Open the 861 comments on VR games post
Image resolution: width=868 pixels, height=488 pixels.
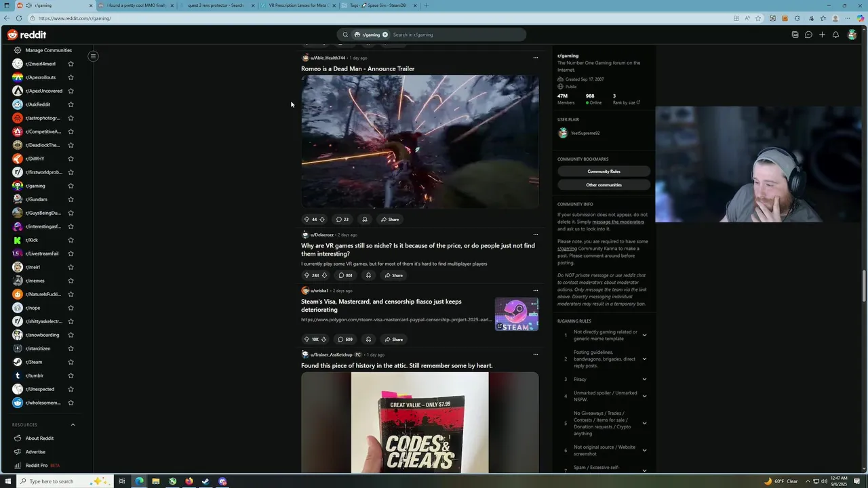(346, 275)
